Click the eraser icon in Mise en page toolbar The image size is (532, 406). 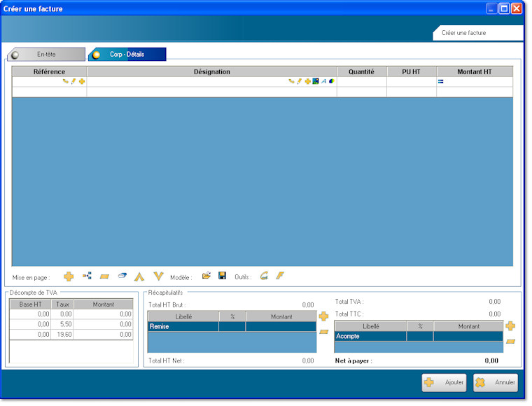pyautogui.click(x=122, y=276)
